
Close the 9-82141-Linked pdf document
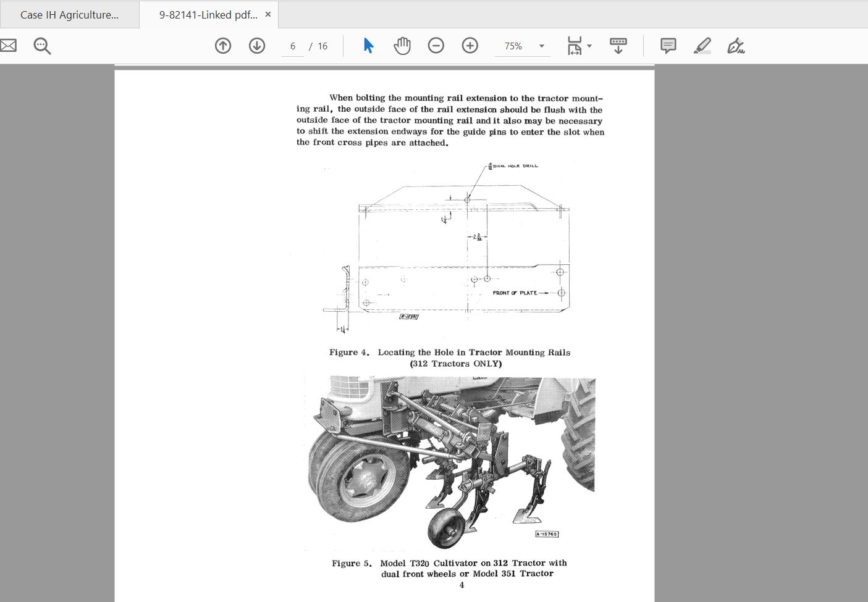point(268,14)
